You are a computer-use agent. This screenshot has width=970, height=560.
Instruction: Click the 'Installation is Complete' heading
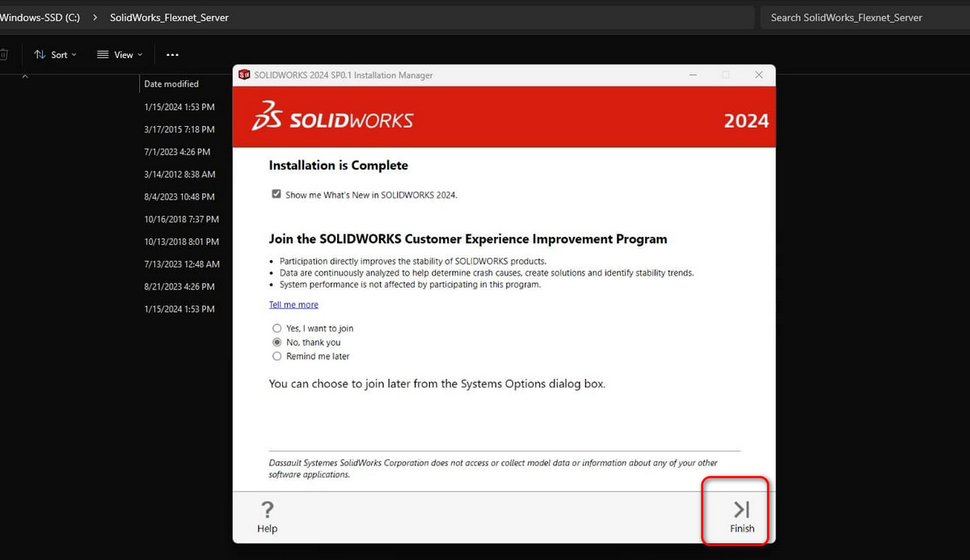tap(339, 166)
